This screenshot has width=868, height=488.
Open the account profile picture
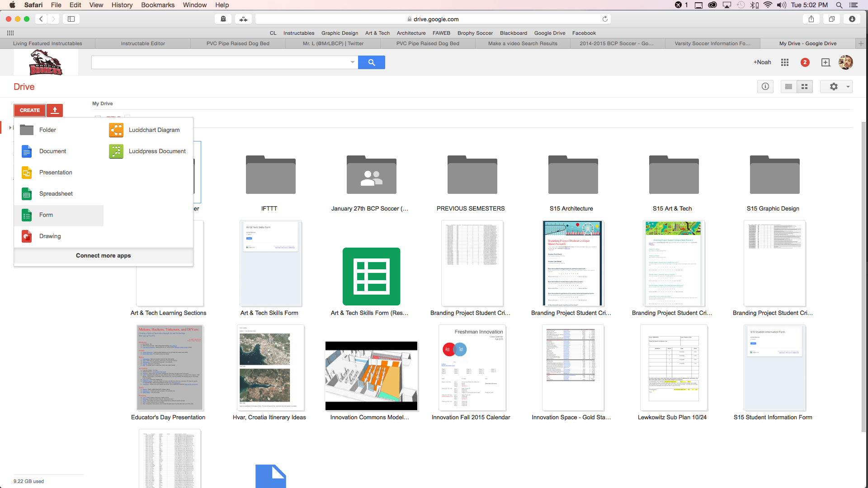coord(845,62)
